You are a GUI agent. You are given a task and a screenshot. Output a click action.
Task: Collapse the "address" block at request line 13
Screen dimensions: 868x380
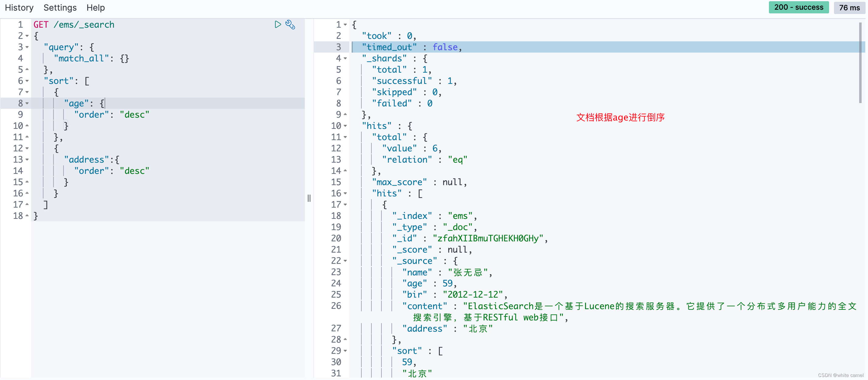[x=27, y=160]
